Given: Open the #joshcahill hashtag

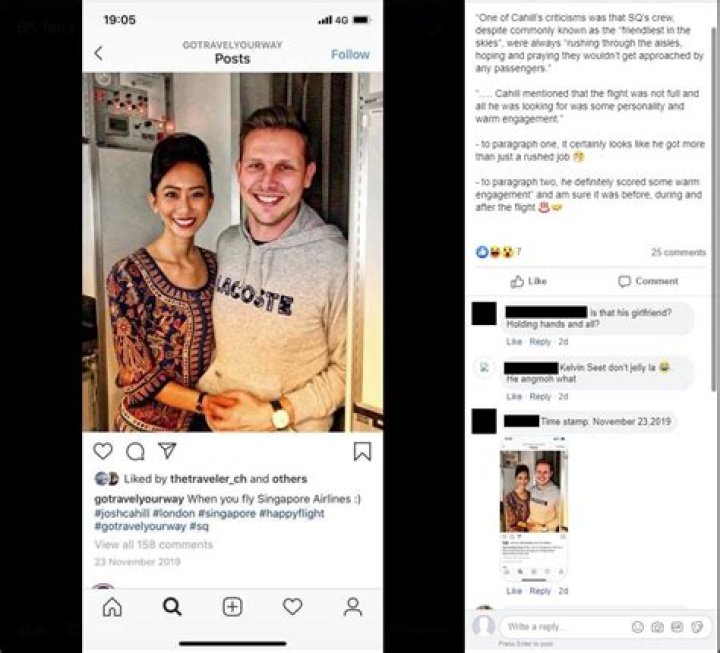Looking at the screenshot, I should [122, 513].
